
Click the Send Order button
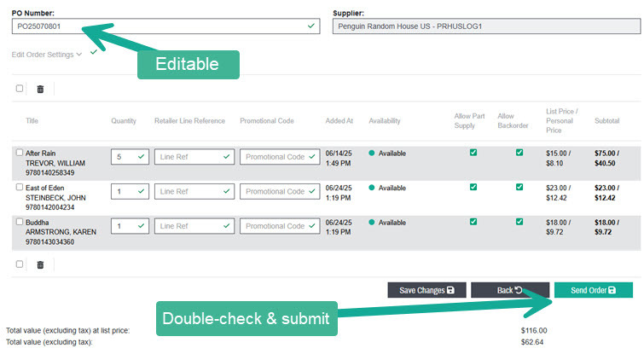(594, 290)
